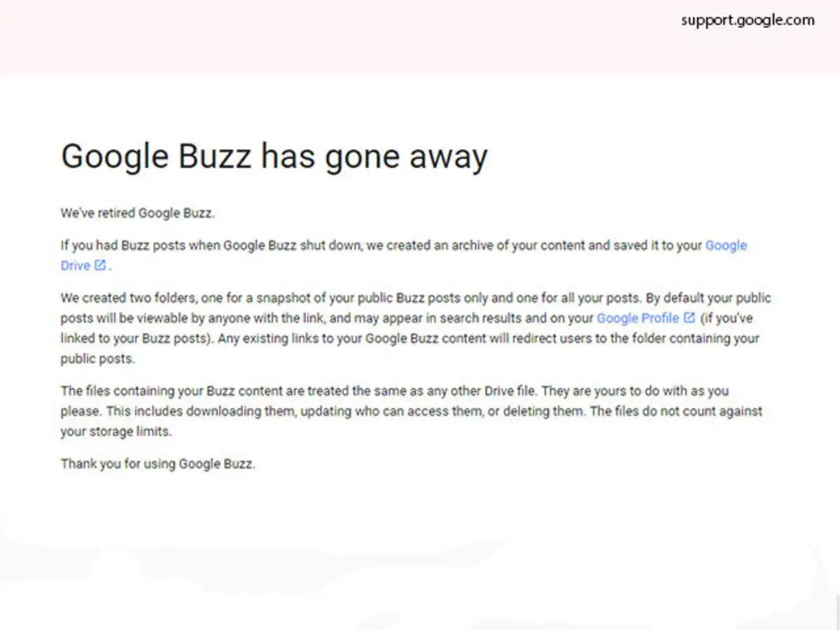Screen dimensions: 840x630
Task: Click the external-link icon after Google Profile
Action: 689,318
